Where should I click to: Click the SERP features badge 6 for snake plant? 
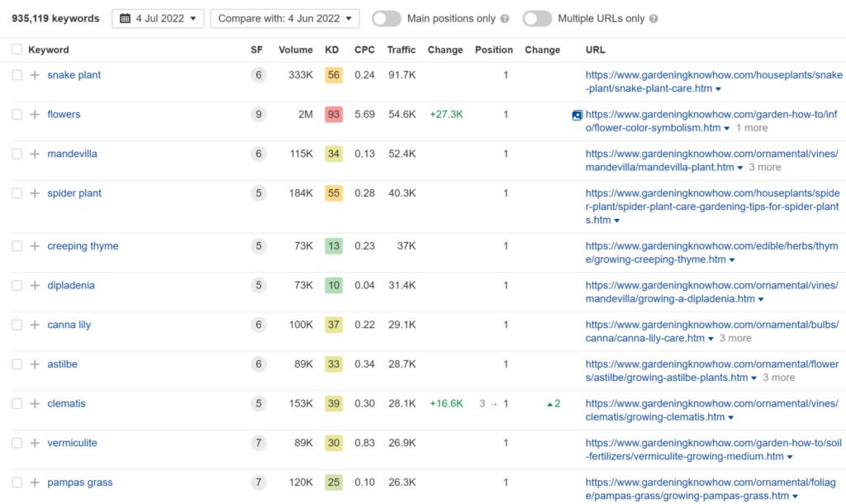[259, 75]
